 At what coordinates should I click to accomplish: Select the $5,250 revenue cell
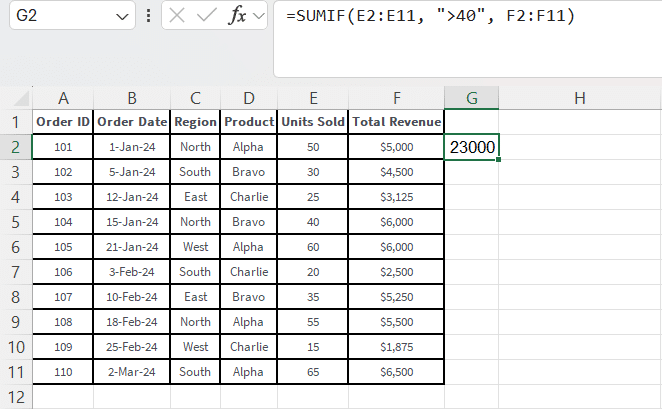pyautogui.click(x=396, y=297)
